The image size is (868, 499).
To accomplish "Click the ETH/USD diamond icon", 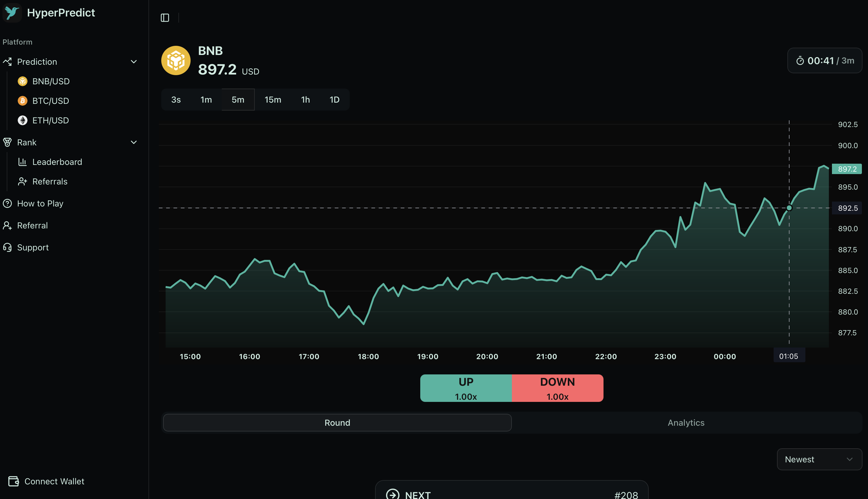I will 23,120.
